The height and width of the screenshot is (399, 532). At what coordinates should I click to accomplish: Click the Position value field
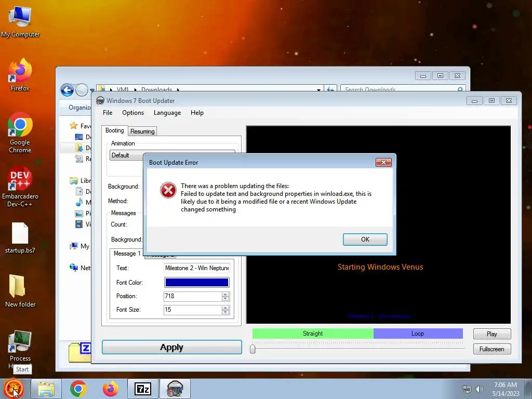(x=193, y=296)
